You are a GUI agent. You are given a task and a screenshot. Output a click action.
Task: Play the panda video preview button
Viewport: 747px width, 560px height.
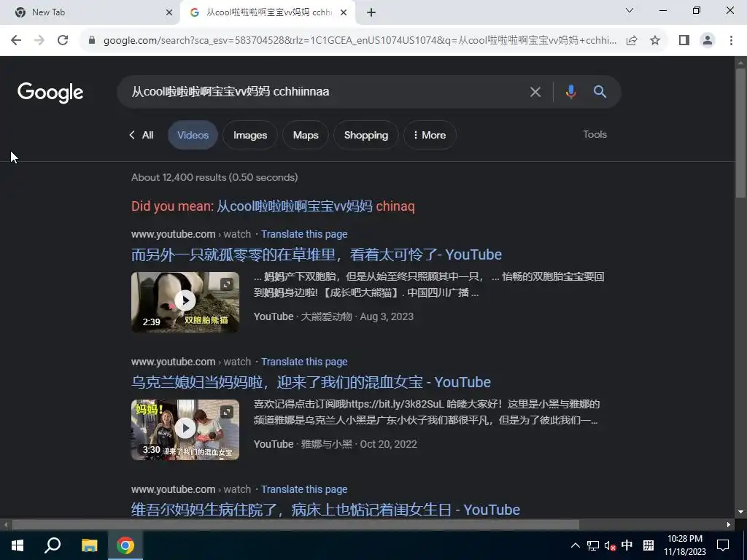tap(185, 300)
